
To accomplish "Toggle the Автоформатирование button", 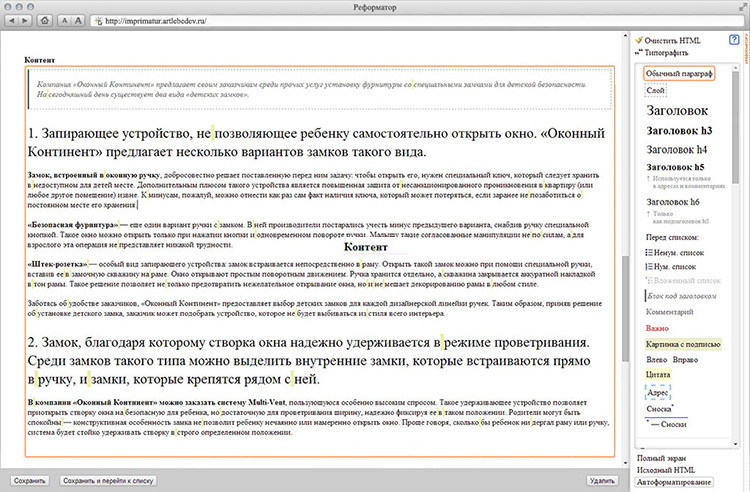I will click(674, 482).
